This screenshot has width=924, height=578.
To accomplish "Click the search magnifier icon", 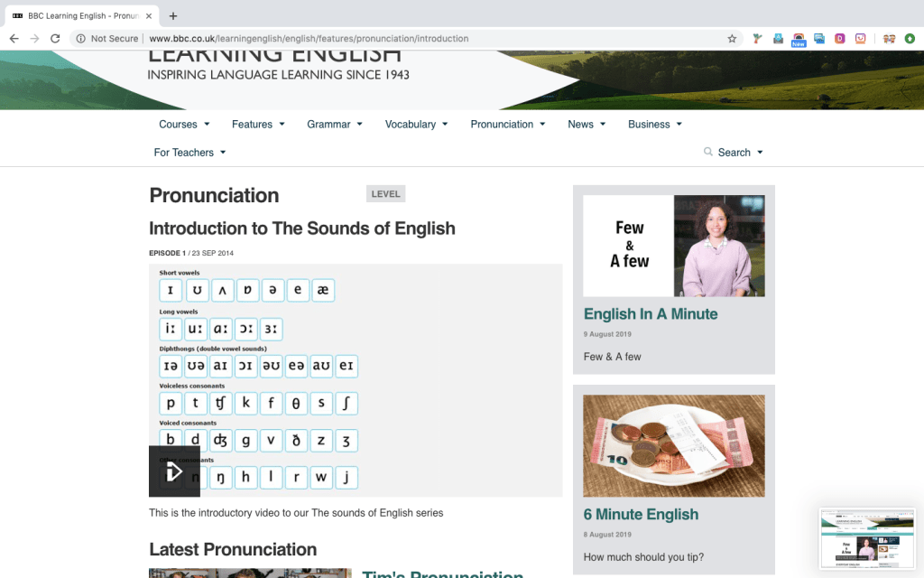I will (x=708, y=152).
